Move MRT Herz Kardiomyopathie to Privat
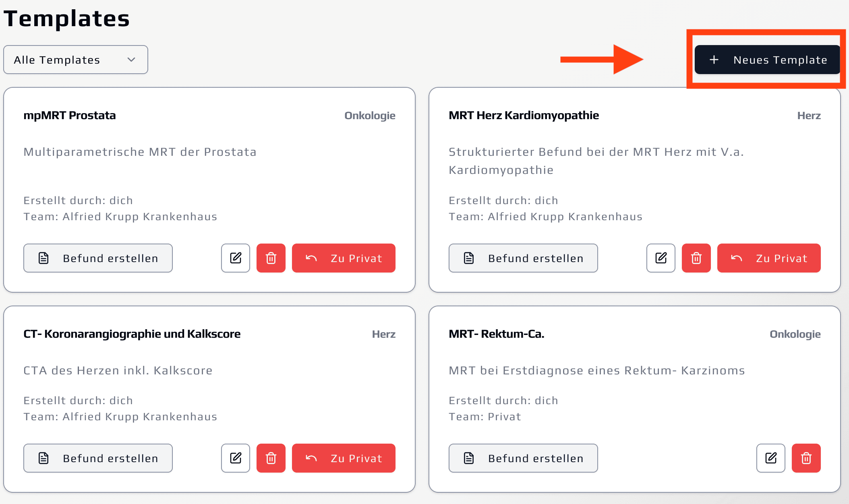849x504 pixels. (769, 258)
